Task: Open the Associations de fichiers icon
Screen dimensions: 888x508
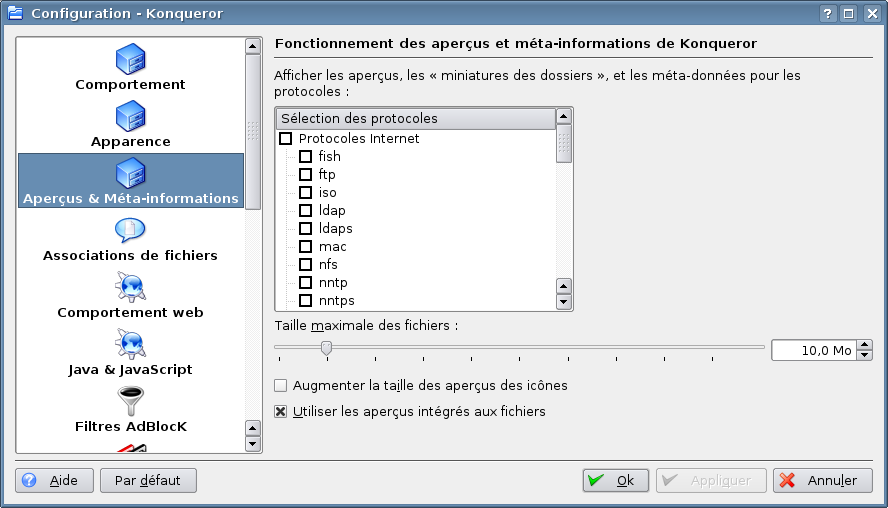Action: coord(130,232)
